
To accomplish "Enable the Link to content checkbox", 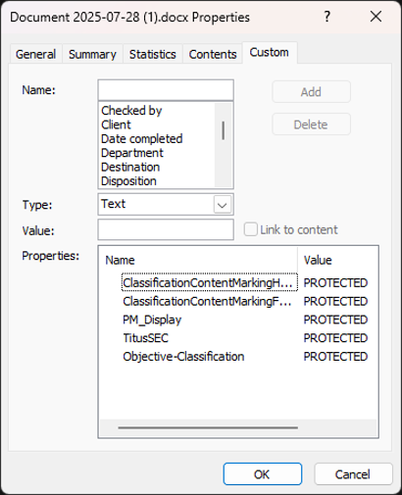I will click(250, 229).
